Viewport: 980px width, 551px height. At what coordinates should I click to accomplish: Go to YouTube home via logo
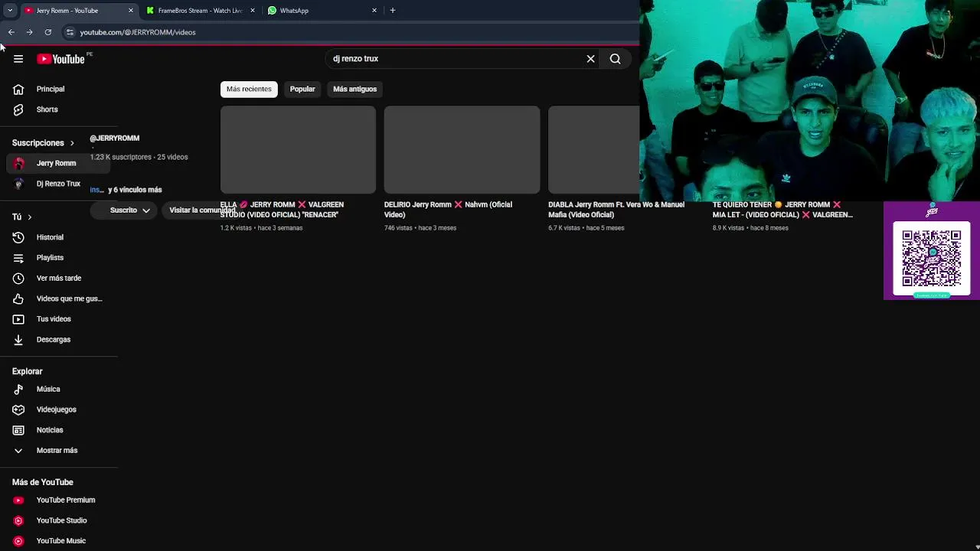pyautogui.click(x=60, y=59)
